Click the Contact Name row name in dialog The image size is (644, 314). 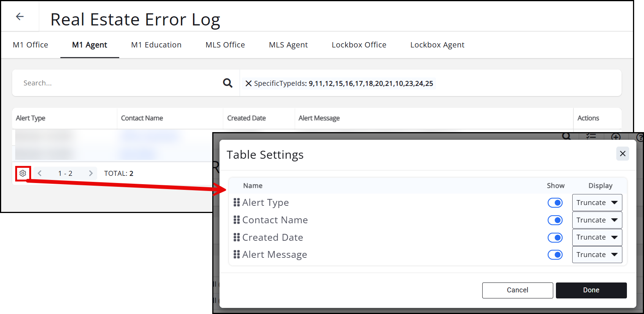point(275,220)
